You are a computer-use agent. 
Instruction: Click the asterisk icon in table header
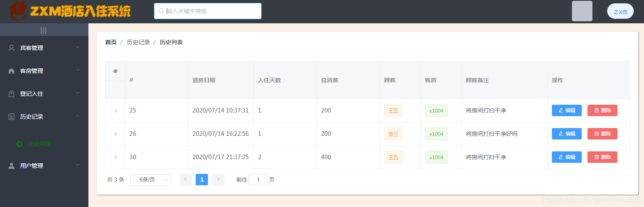[x=115, y=71]
